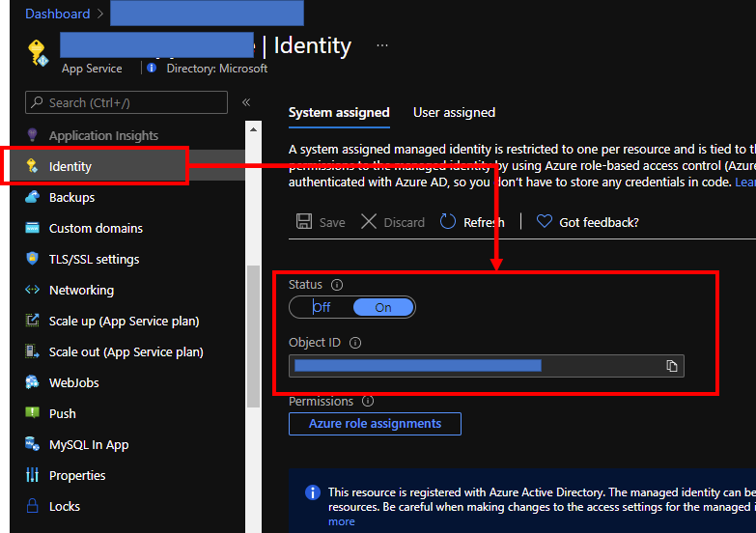The width and height of the screenshot is (756, 533).
Task: Click the circular Refresh icon
Action: (448, 222)
